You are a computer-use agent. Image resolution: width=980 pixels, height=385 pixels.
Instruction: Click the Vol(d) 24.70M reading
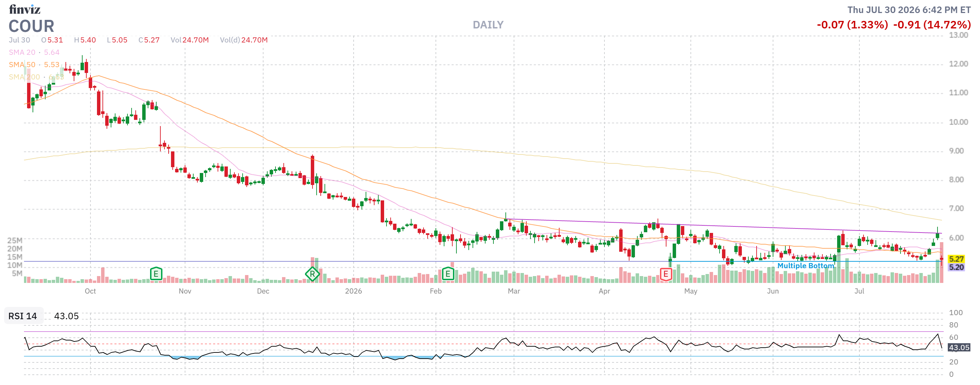click(244, 40)
